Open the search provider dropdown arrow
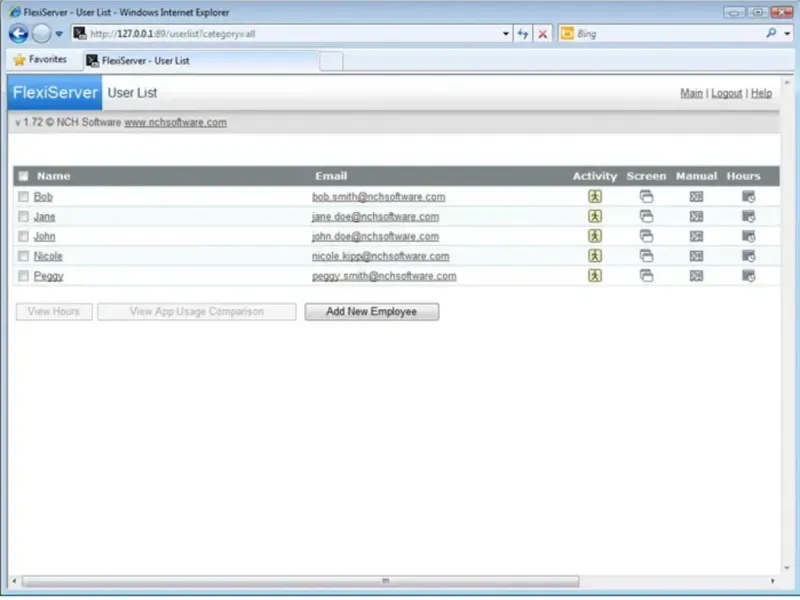800x600 pixels. pyautogui.click(x=787, y=34)
